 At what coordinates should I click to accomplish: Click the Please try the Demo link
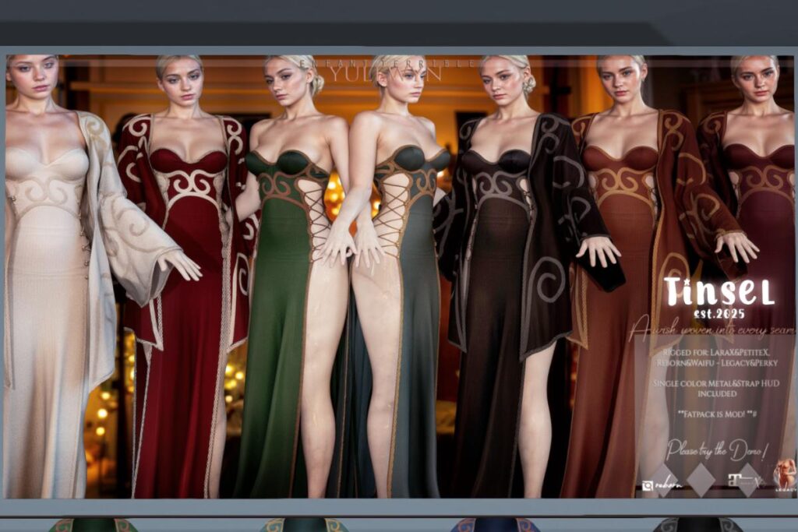pos(717,449)
